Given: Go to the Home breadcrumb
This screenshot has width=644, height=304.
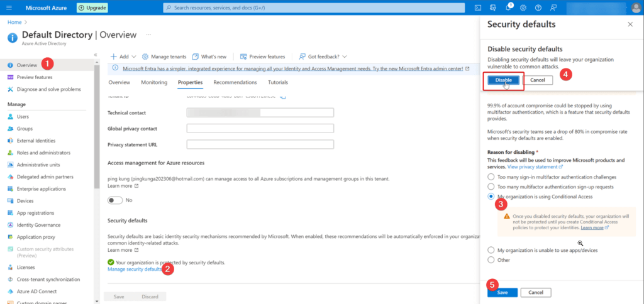Looking at the screenshot, I should 14,22.
